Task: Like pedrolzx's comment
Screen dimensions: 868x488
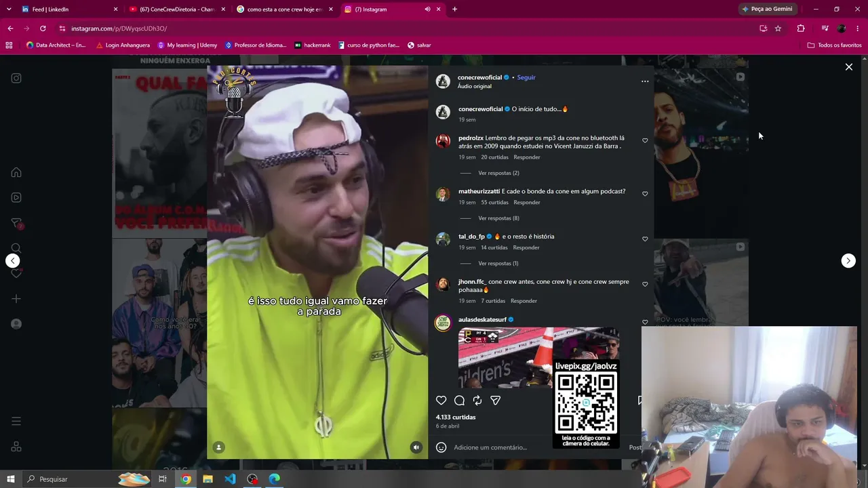Action: coord(645,141)
